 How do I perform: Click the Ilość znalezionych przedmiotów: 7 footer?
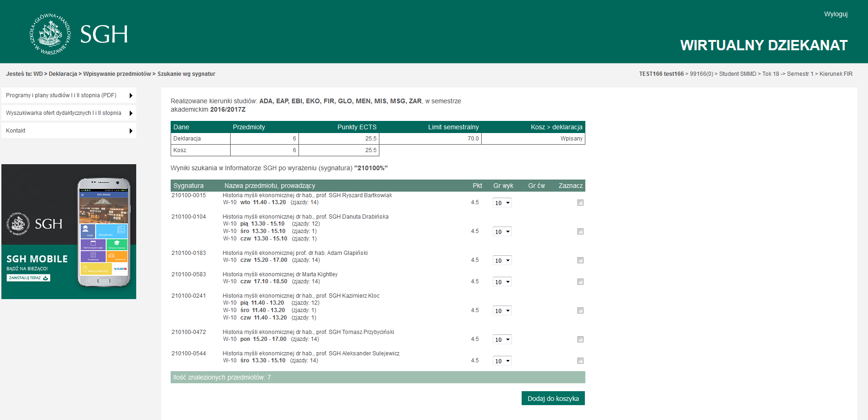click(x=378, y=377)
